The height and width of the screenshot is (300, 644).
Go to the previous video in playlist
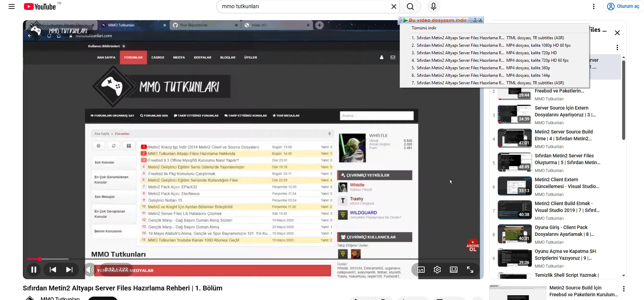(x=53, y=270)
